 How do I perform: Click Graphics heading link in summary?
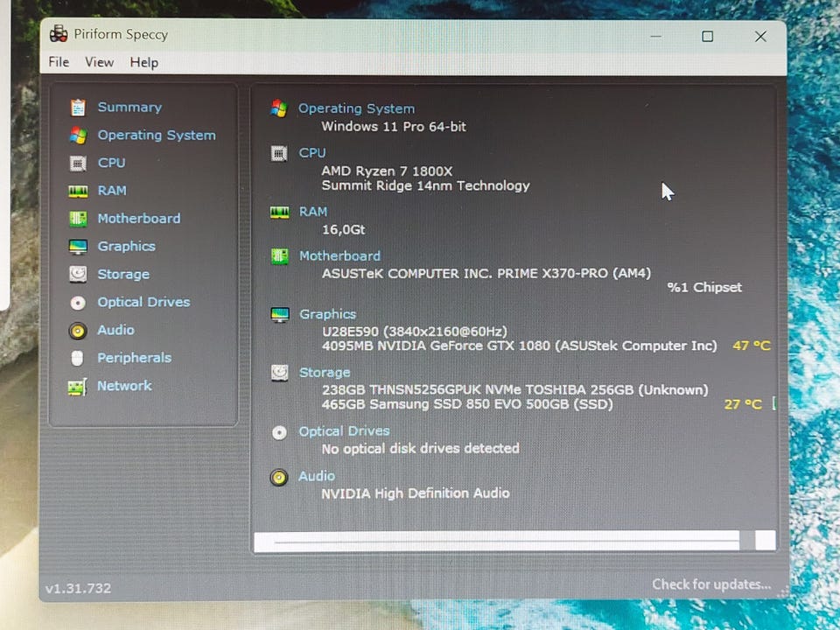tap(327, 314)
